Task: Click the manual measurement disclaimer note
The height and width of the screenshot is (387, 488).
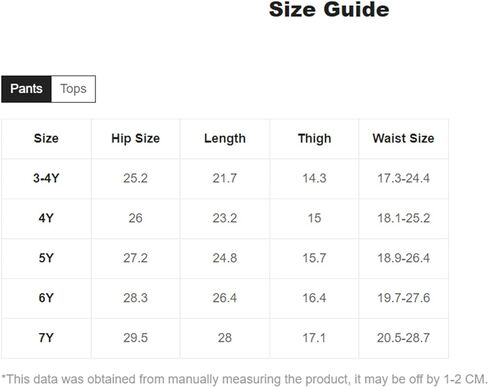Action: 244,379
